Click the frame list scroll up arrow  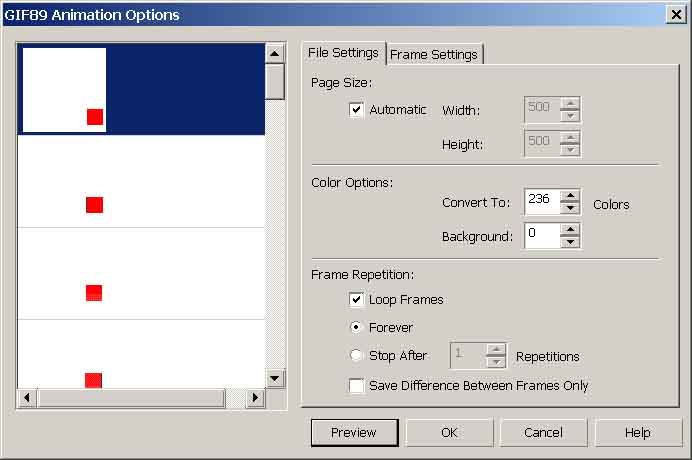pyautogui.click(x=275, y=53)
